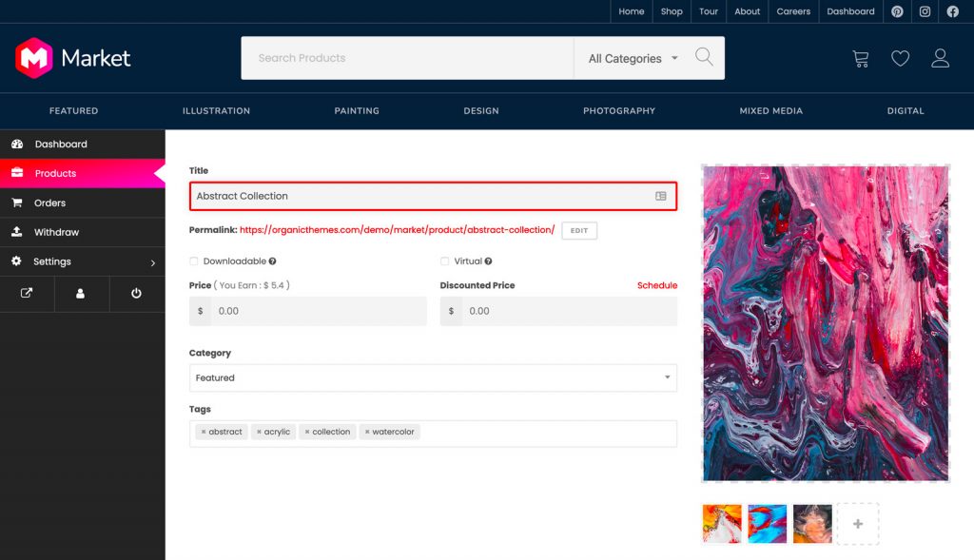The image size is (974, 560).
Task: Click the search magnifier icon
Action: click(x=704, y=57)
